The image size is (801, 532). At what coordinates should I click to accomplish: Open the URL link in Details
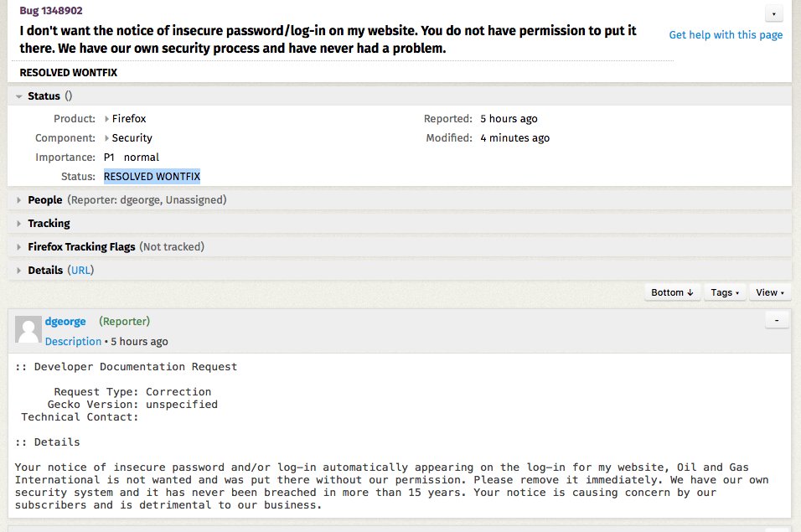80,271
